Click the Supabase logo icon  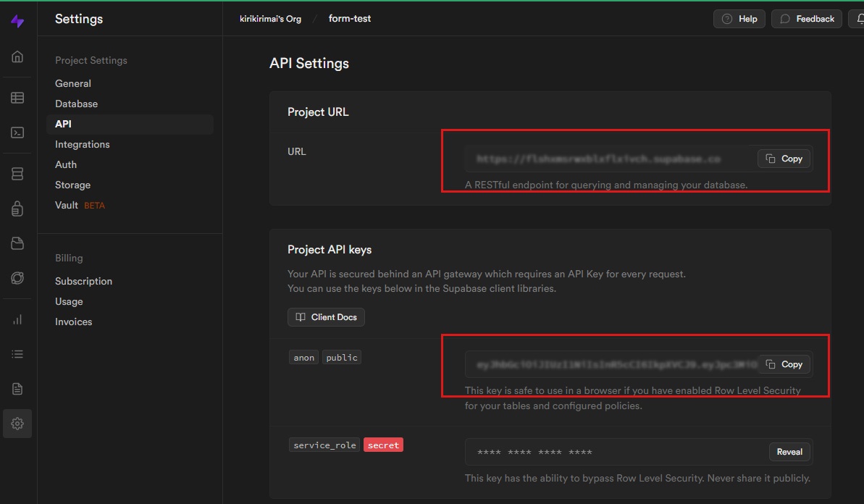(17, 21)
